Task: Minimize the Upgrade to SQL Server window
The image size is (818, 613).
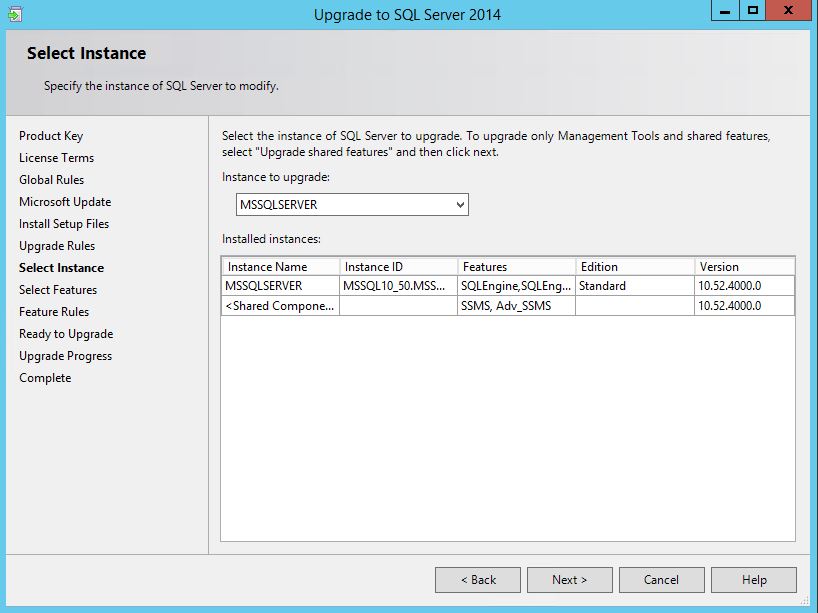Action: 725,10
